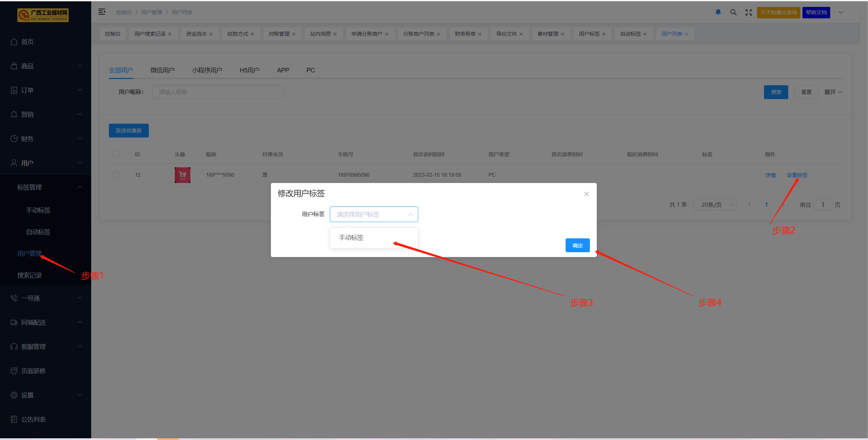868x440 pixels.
Task: Close the 修改用户标签 dialog with X
Action: coord(586,194)
